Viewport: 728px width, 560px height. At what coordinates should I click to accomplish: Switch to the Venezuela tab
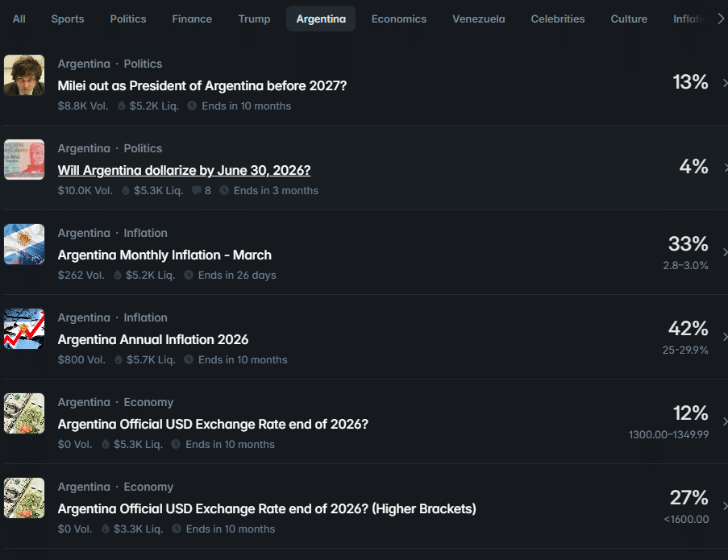pos(478,19)
